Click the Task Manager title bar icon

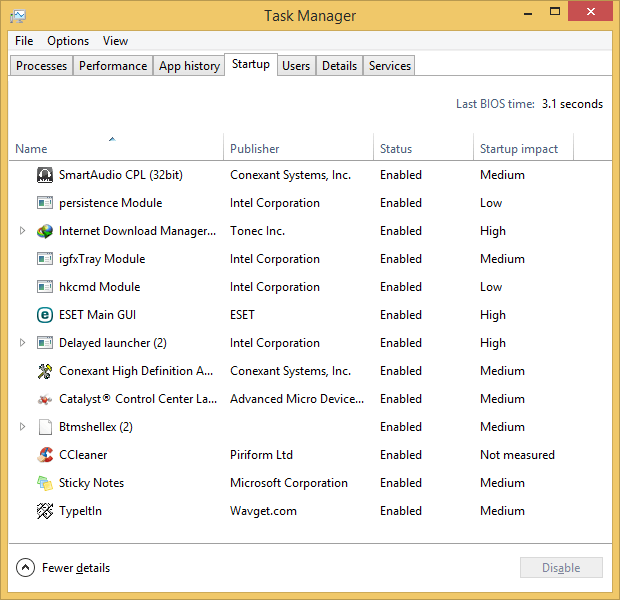point(18,16)
